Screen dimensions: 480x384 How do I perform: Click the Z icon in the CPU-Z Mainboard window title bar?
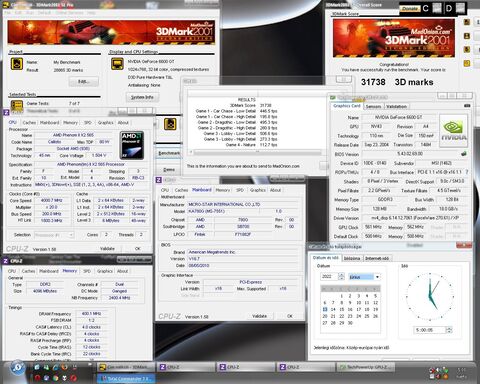[159, 180]
